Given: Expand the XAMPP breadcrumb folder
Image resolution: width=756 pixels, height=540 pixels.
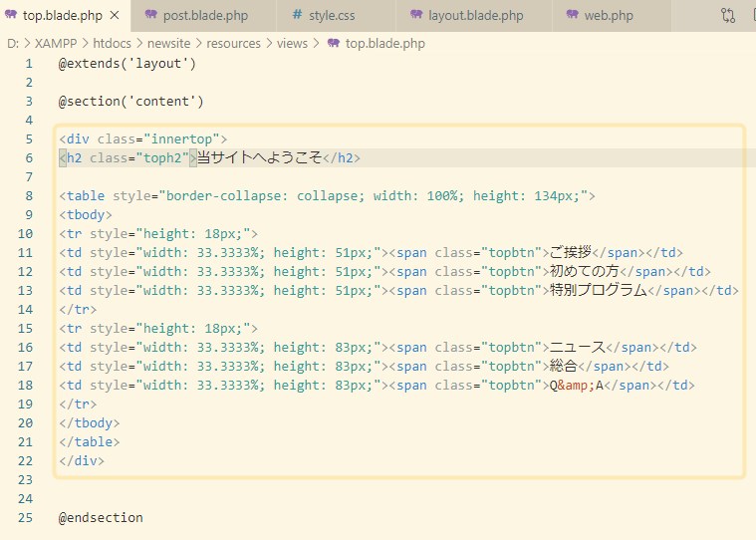Looking at the screenshot, I should pyautogui.click(x=56, y=44).
